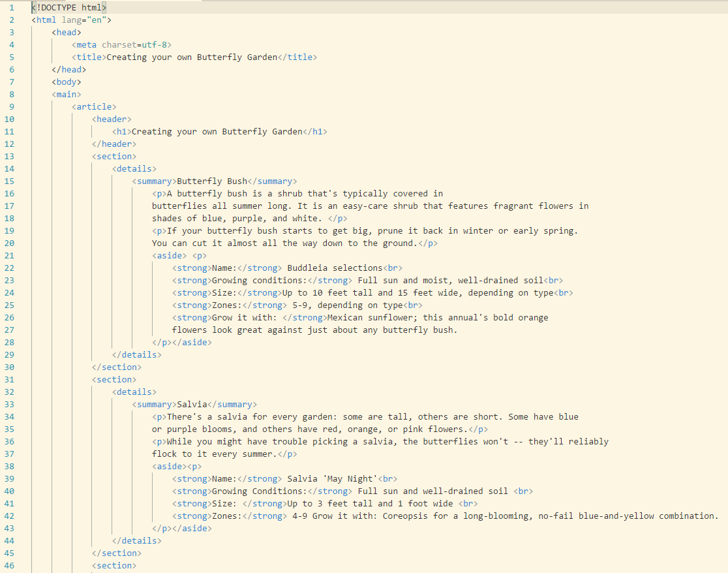Click 'flock to it every summer.' text
728x573 pixels.
(215, 454)
